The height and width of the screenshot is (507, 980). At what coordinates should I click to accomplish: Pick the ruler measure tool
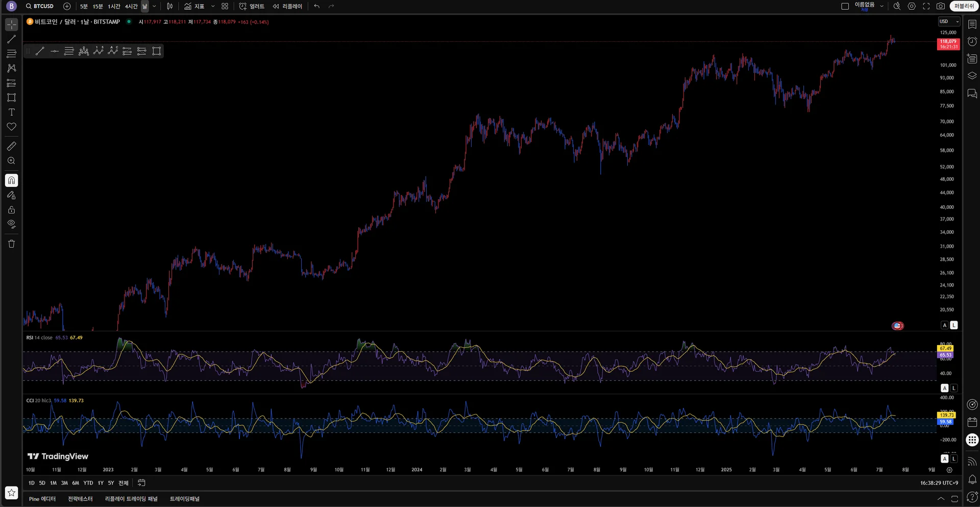pyautogui.click(x=11, y=147)
